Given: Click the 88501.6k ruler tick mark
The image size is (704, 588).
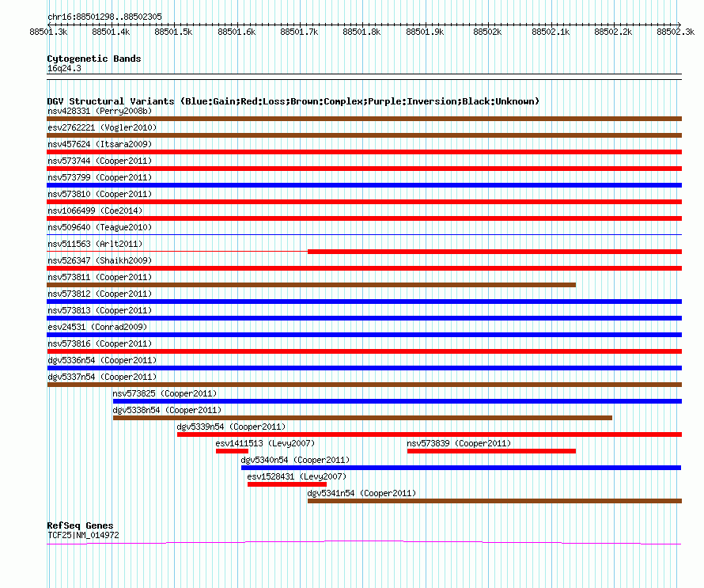Looking at the screenshot, I should (x=237, y=25).
